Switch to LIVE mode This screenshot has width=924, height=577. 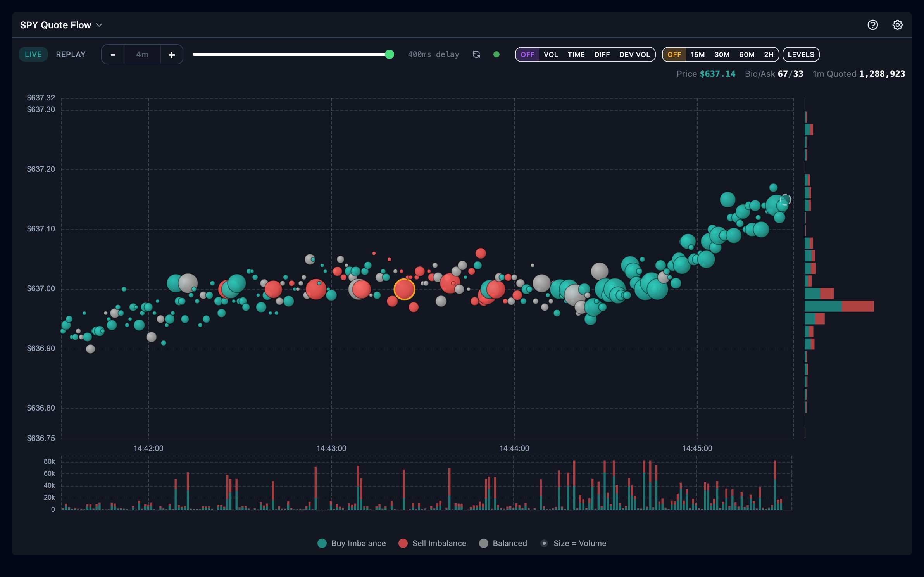(33, 54)
